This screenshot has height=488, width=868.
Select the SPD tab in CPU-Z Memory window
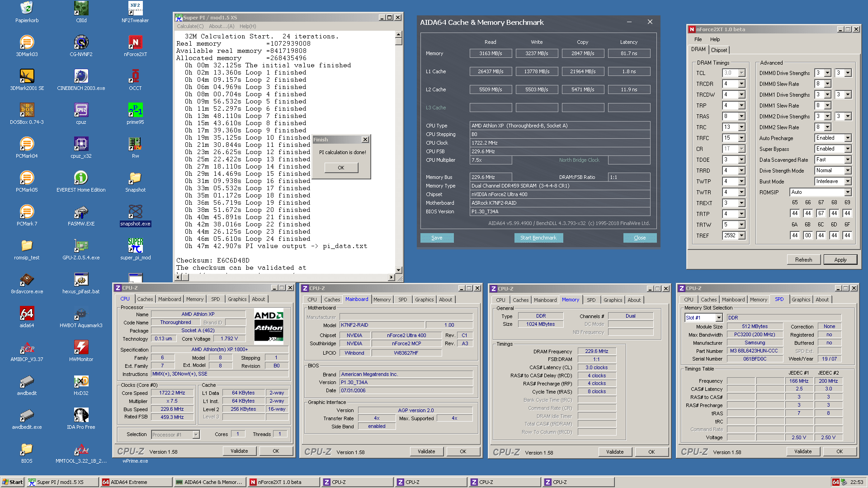click(591, 300)
